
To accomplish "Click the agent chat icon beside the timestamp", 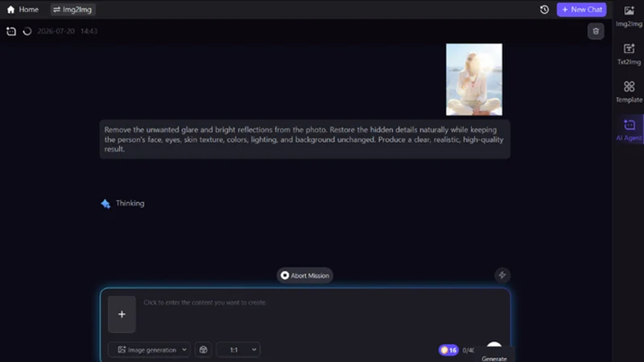I will point(11,31).
